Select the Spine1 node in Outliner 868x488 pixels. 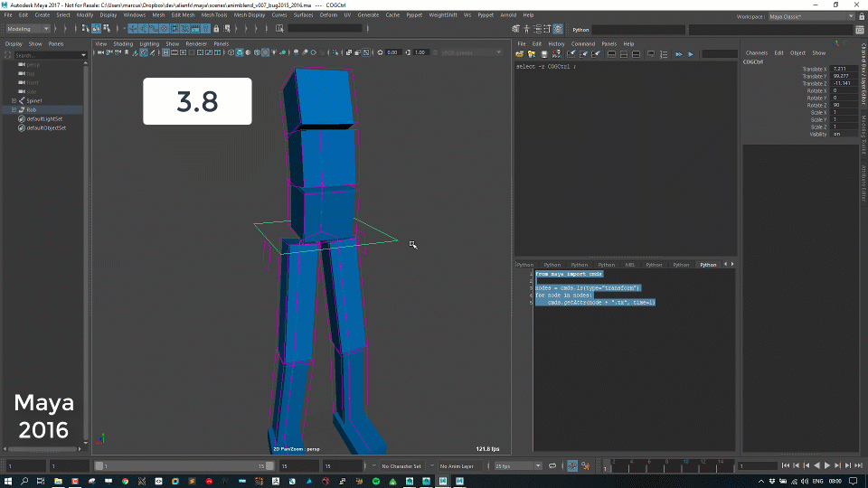point(34,100)
